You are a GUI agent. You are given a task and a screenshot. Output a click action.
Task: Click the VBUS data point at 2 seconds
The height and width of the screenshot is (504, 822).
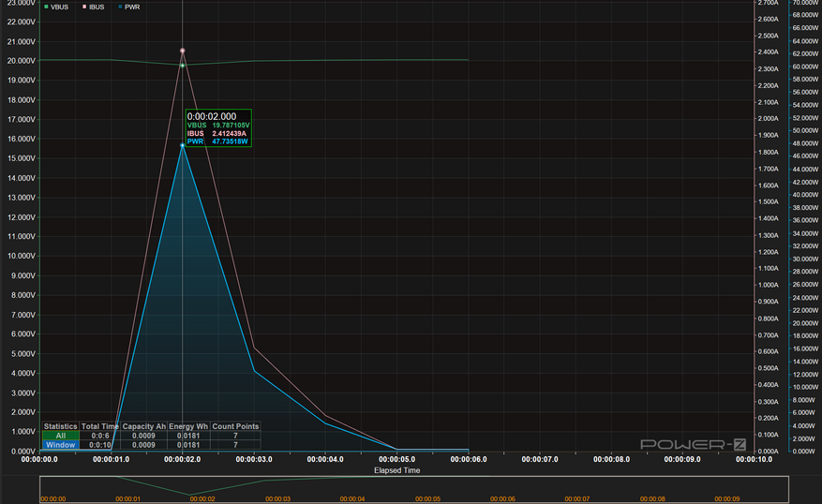coord(183,66)
